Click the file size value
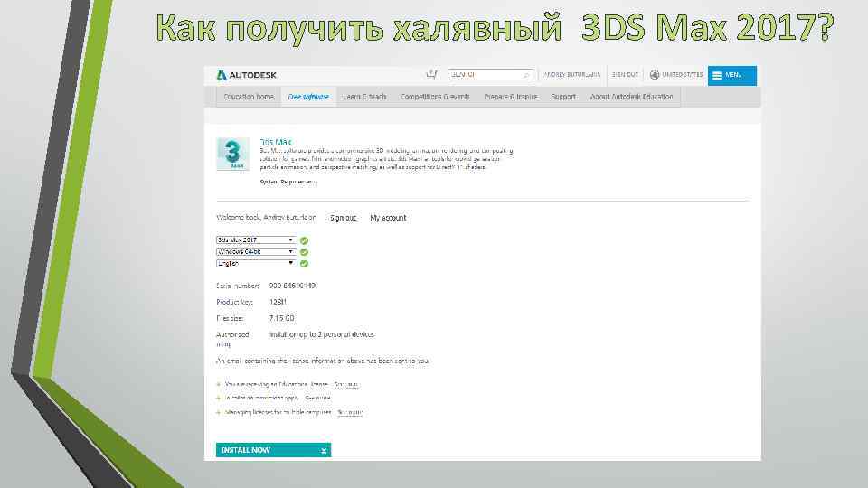 pyautogui.click(x=282, y=318)
